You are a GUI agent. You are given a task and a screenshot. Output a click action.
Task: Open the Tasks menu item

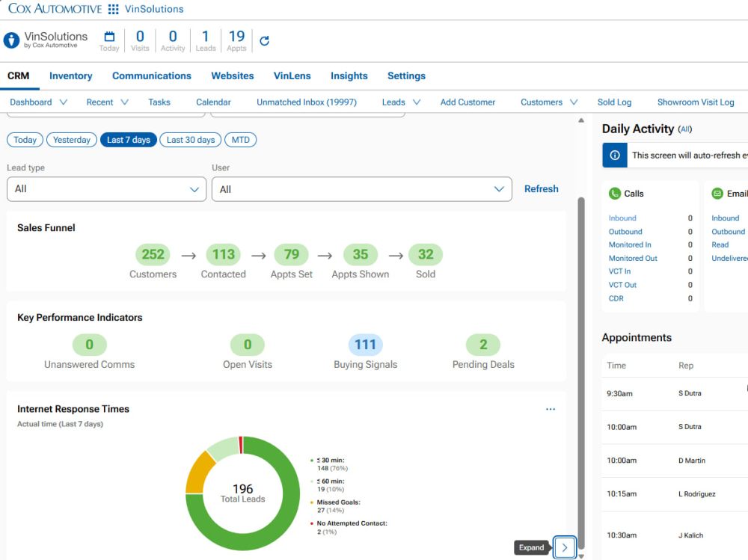tap(159, 102)
